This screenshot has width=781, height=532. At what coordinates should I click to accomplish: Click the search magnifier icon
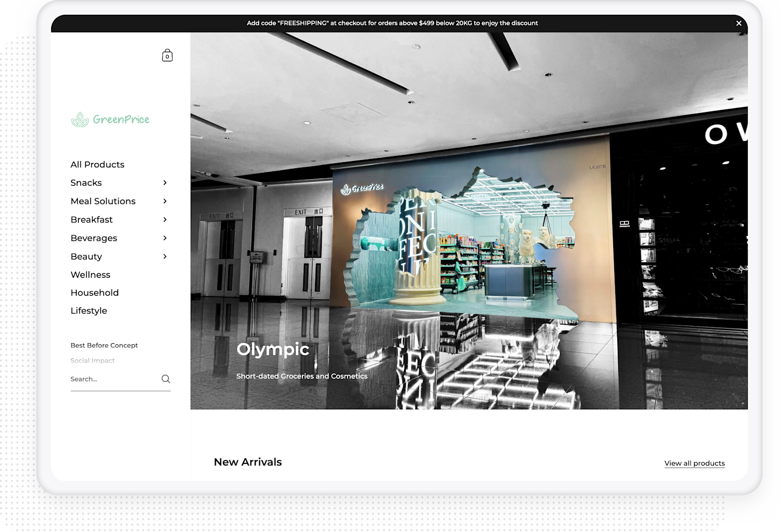tap(166, 379)
